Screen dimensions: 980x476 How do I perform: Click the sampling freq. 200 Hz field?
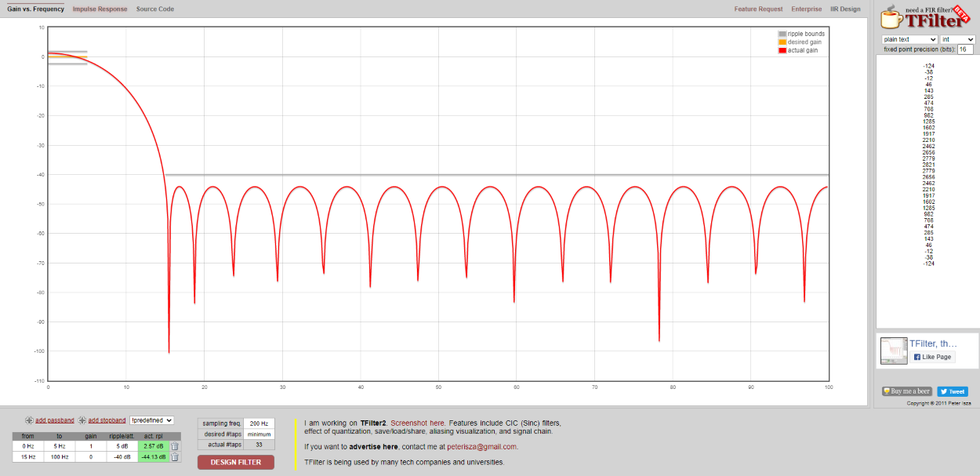[x=259, y=423]
